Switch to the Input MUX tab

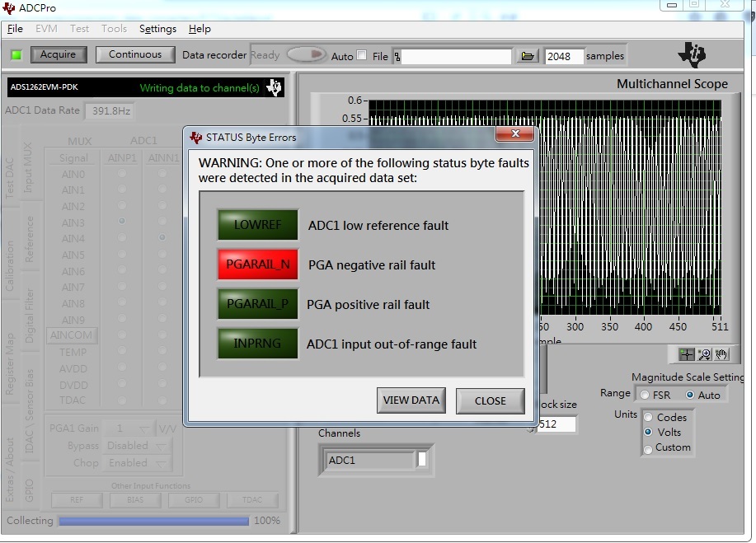28,166
